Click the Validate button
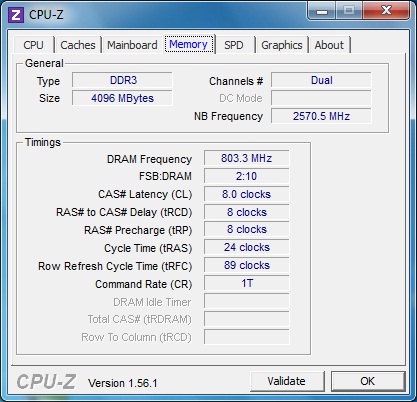 (x=287, y=381)
